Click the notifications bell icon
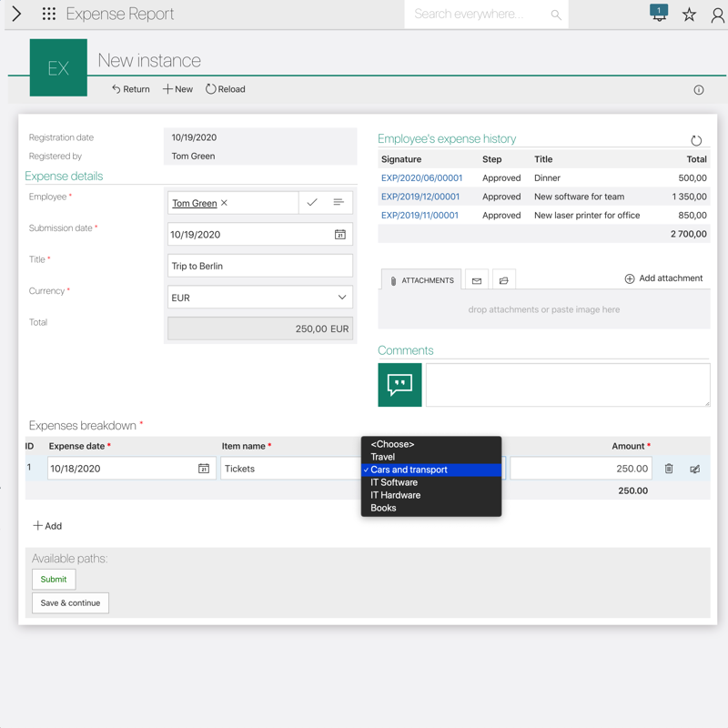Image resolution: width=728 pixels, height=728 pixels. coord(659,14)
